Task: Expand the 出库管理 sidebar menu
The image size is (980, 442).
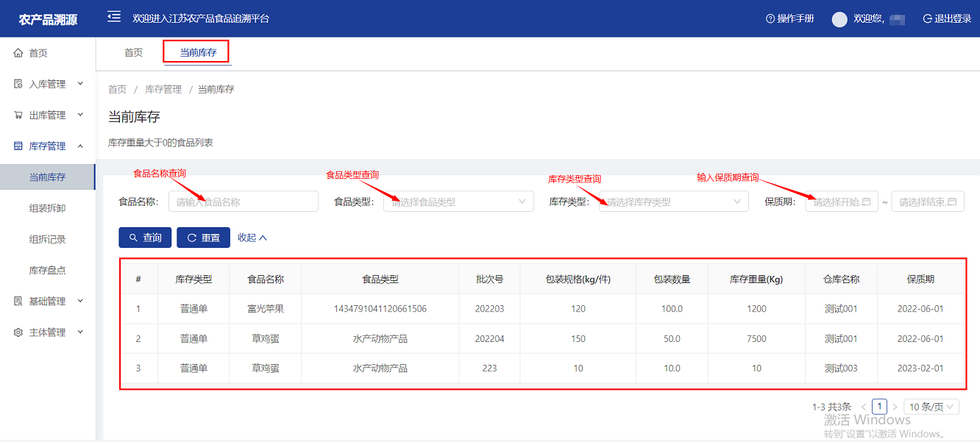Action: point(48,115)
